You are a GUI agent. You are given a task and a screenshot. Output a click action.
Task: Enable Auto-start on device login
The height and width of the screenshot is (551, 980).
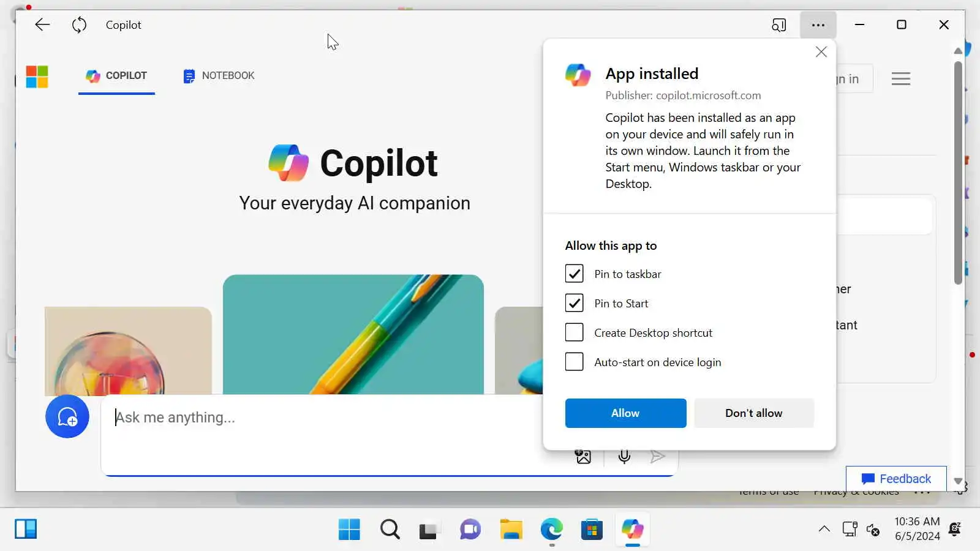click(574, 362)
